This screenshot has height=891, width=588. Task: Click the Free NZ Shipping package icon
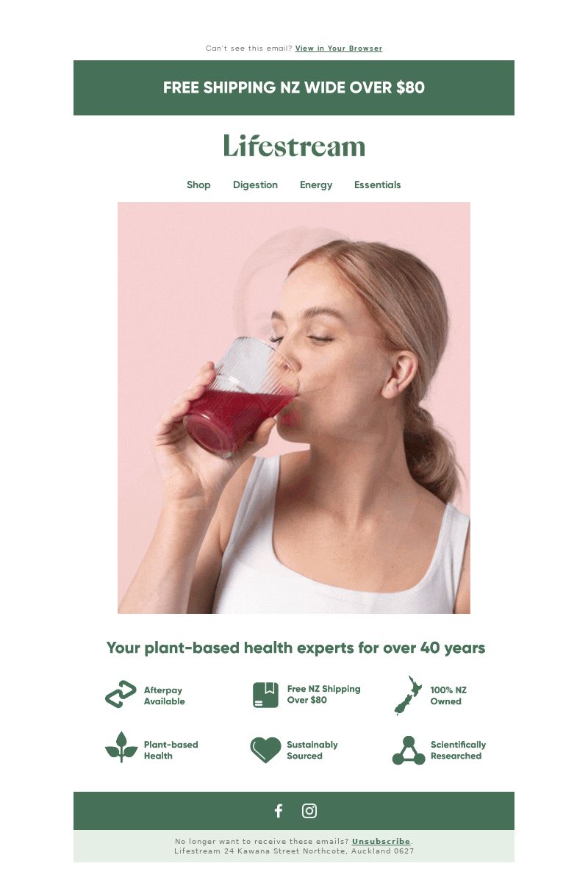pos(265,695)
